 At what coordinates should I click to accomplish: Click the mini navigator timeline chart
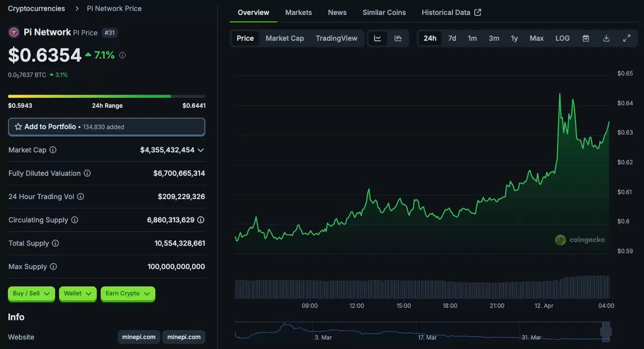click(423, 331)
